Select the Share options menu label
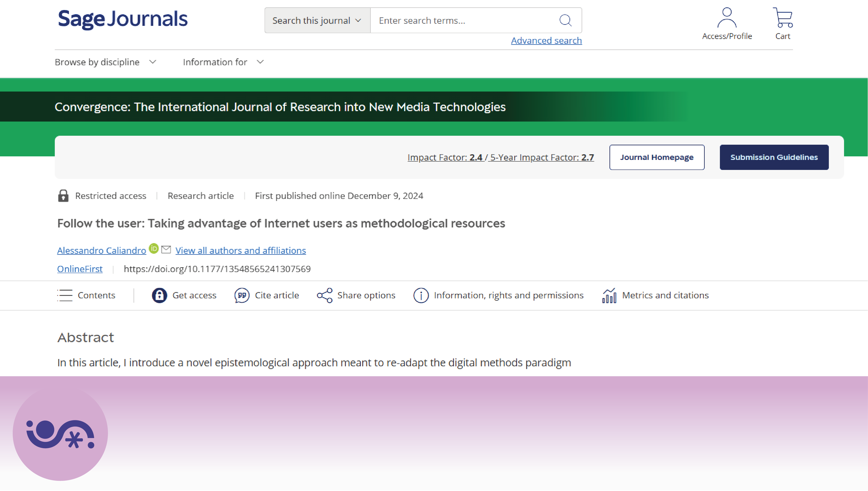The image size is (868, 491). 366,295
